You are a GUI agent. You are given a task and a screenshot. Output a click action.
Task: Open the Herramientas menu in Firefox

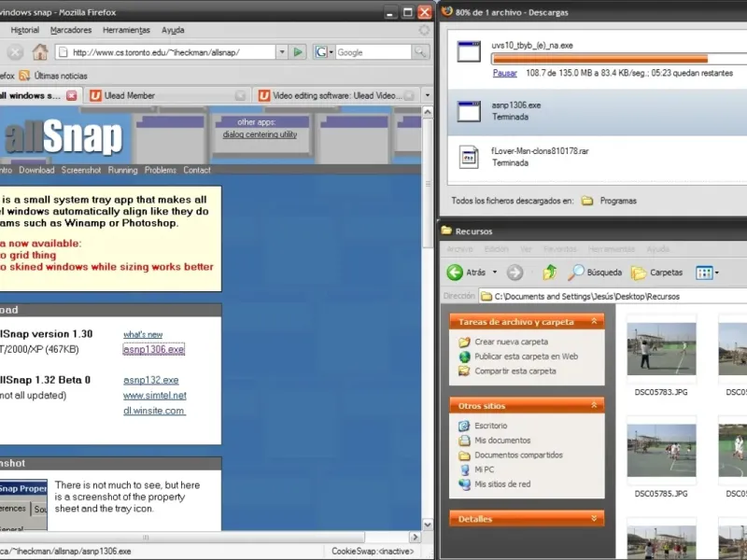click(126, 30)
